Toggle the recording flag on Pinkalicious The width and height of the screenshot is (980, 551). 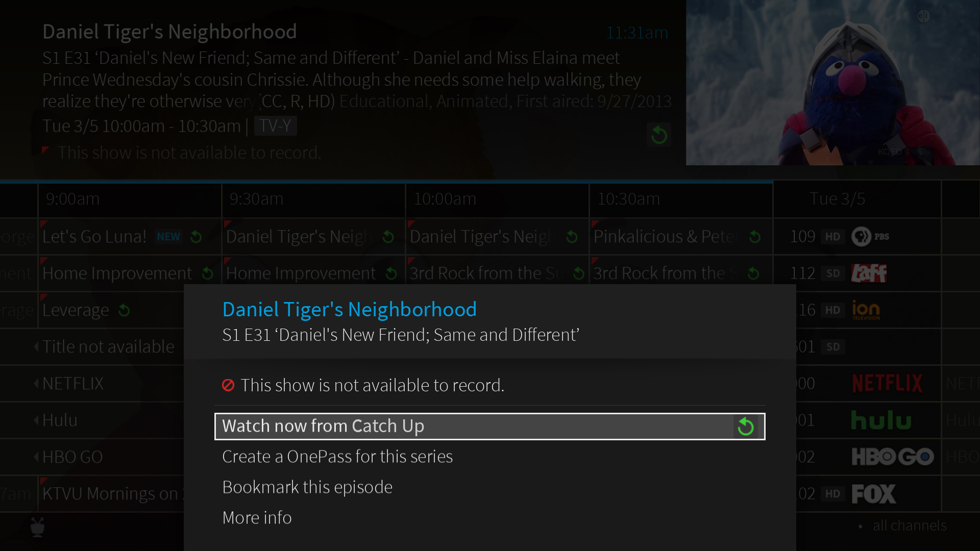point(595,222)
